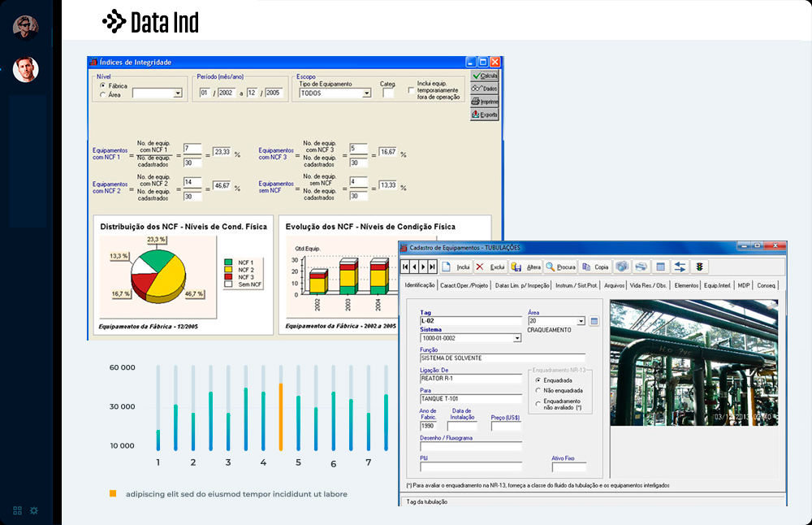Open the sidebar settings gear icon
Viewport: 812px width, 525px height.
click(x=33, y=510)
